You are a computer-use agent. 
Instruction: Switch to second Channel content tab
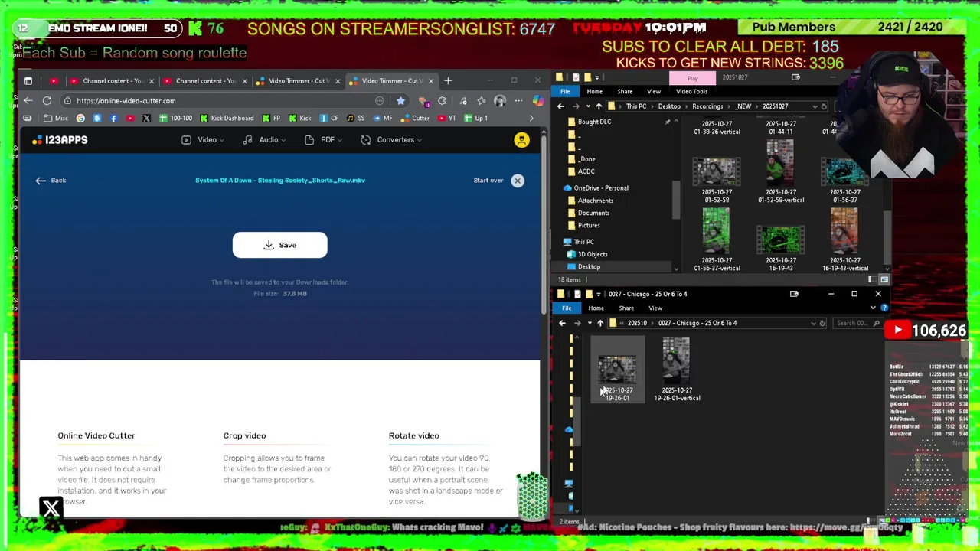coord(206,81)
